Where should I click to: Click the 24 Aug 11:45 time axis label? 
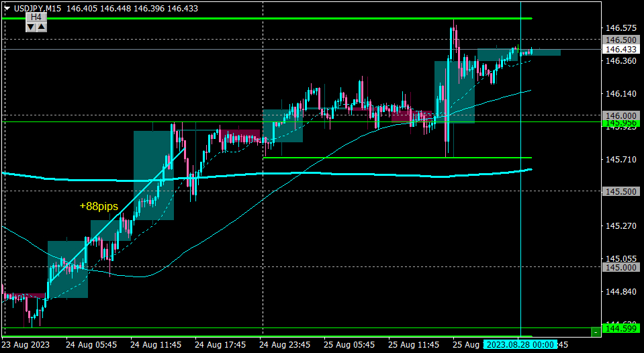pyautogui.click(x=156, y=344)
